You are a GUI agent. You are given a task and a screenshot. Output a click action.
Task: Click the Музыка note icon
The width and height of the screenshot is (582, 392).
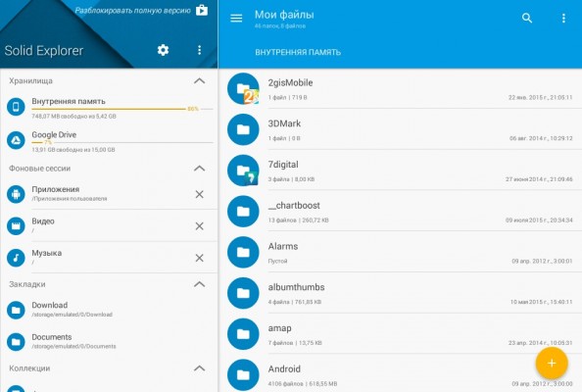coord(16,258)
